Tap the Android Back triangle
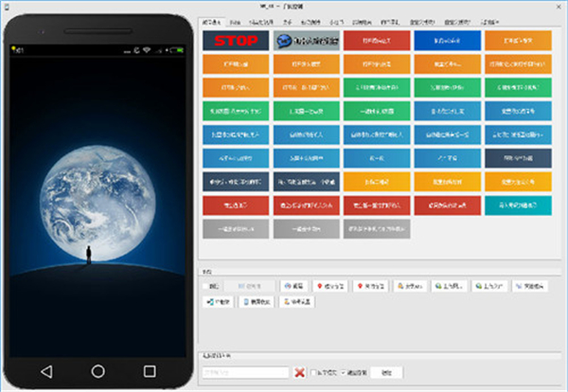 tap(48, 369)
